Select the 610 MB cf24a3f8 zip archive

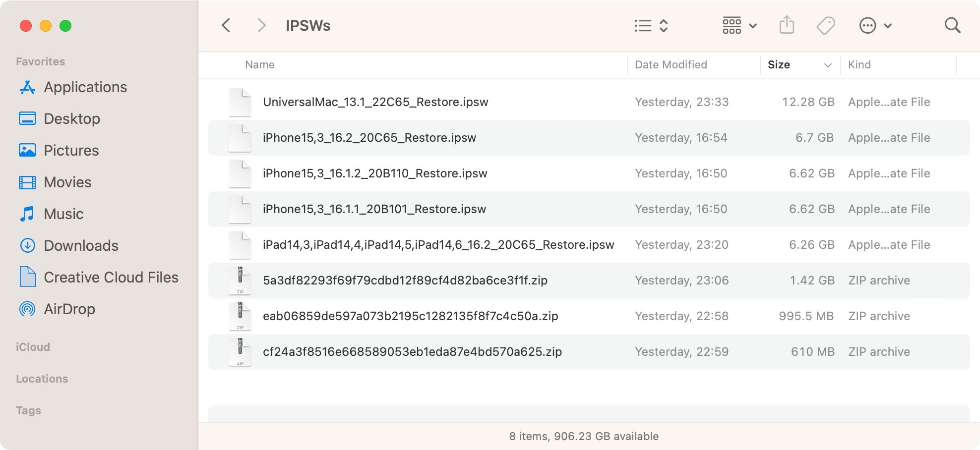(412, 352)
